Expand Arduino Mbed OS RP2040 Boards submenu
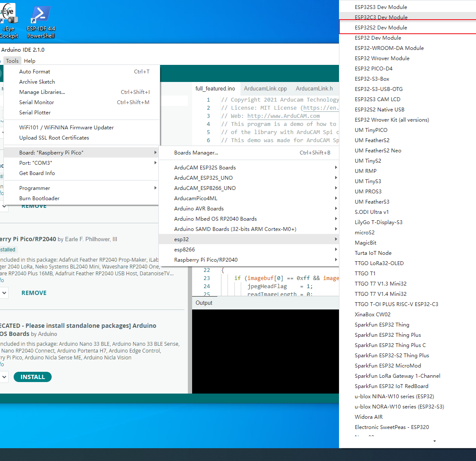This screenshot has height=461, width=476. coord(249,219)
